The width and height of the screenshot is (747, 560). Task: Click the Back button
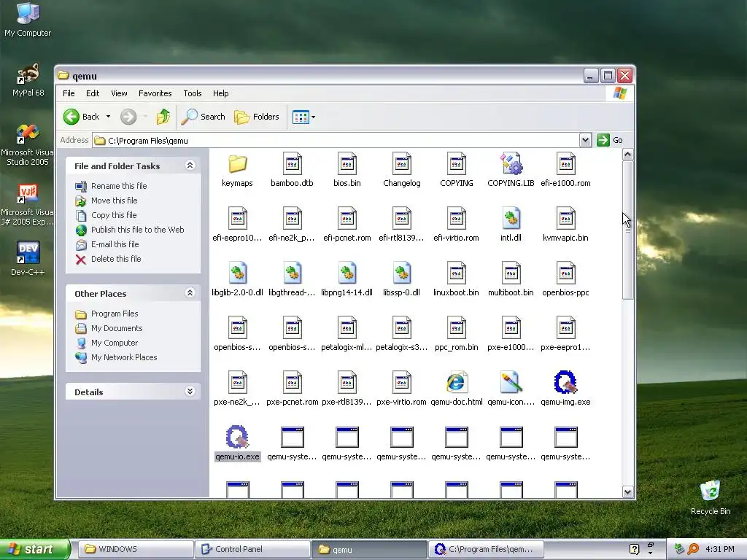[82, 117]
